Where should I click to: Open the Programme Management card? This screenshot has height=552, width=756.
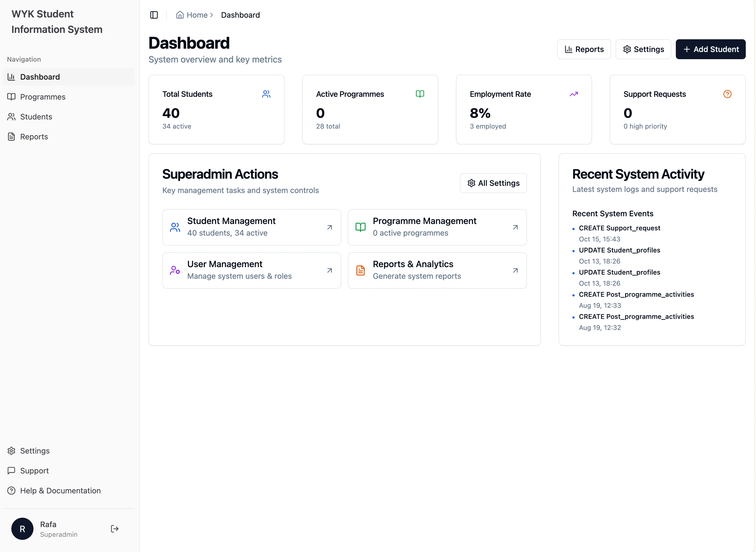(437, 227)
